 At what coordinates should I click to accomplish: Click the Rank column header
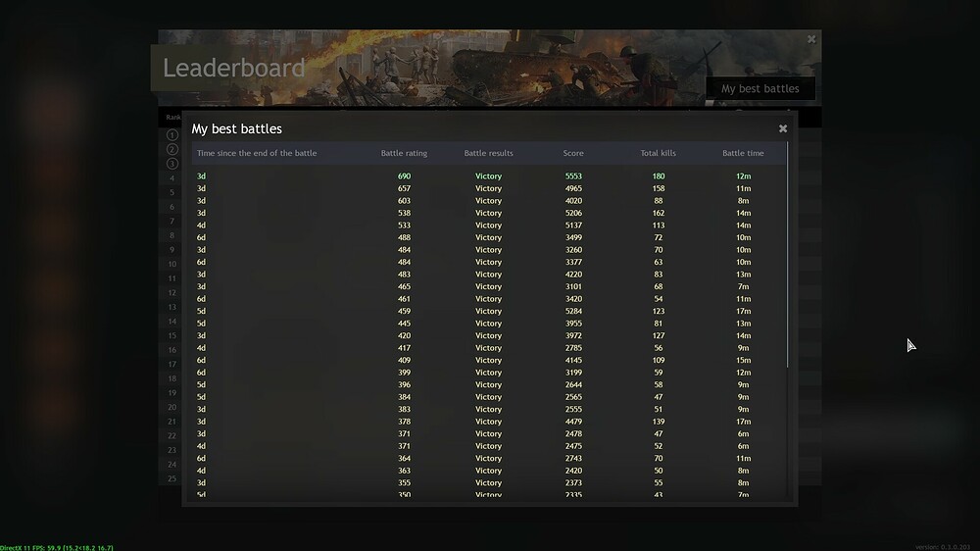pos(172,118)
